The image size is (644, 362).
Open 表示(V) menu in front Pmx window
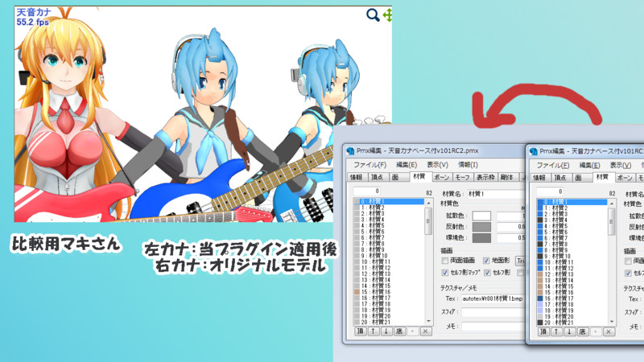[620, 165]
